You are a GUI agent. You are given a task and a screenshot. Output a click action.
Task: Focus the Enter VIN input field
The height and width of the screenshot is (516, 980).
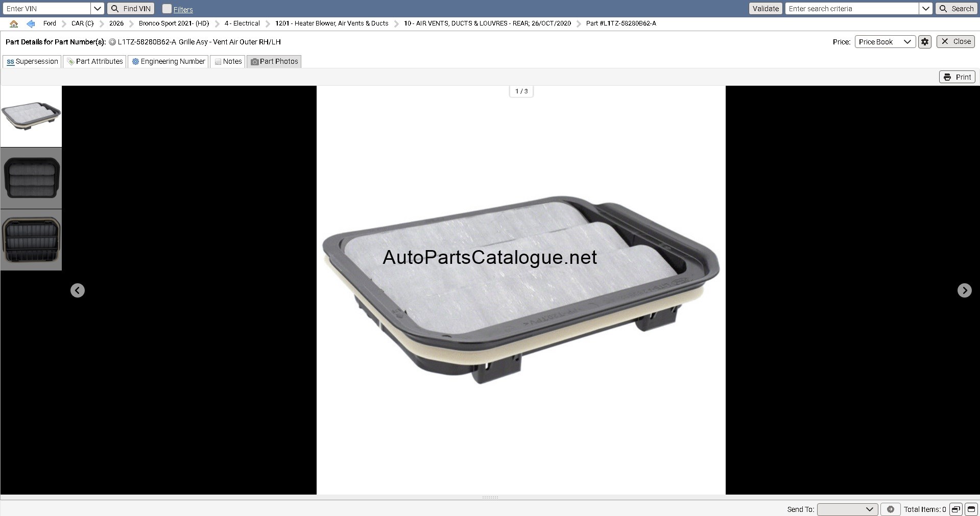pyautogui.click(x=46, y=9)
